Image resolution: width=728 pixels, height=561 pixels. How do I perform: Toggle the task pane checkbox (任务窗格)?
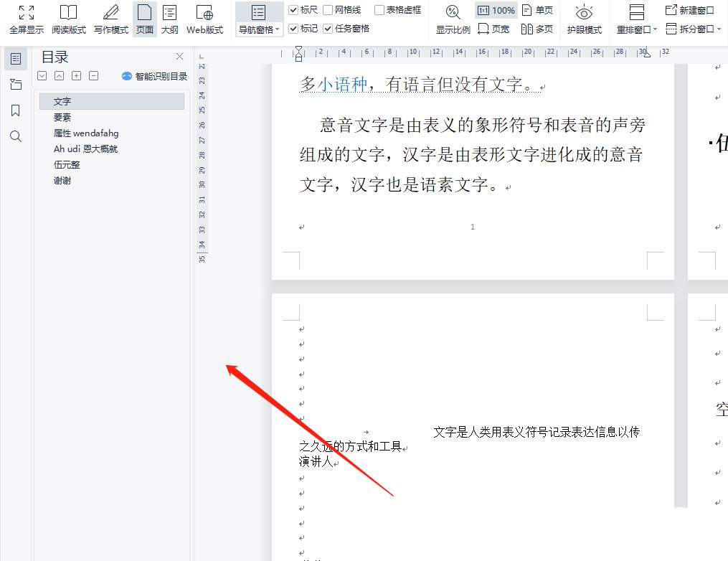coord(328,29)
